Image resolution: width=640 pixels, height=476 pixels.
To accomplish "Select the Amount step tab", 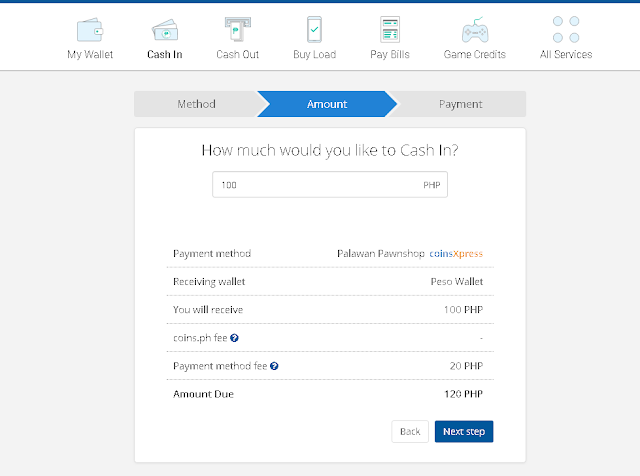I will pyautogui.click(x=327, y=104).
